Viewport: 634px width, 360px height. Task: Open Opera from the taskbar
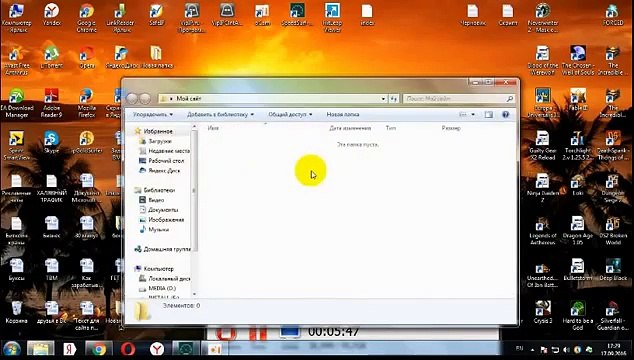[x=128, y=349]
